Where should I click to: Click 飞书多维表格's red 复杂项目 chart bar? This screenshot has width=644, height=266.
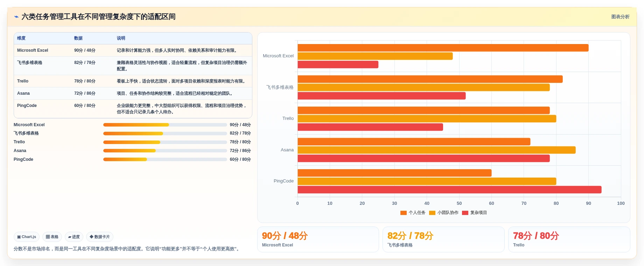[382, 96]
